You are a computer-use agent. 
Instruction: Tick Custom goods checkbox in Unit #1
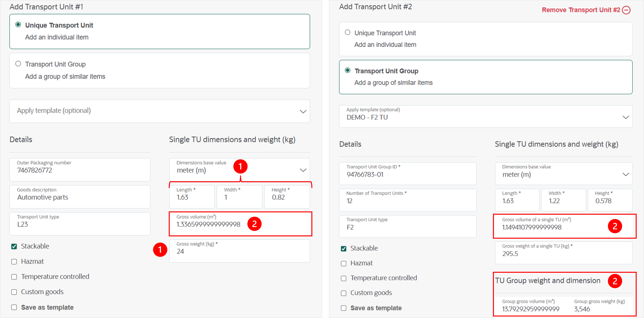14,292
